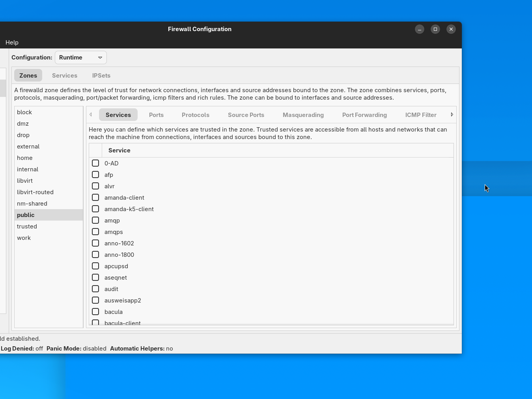
Task: Enable the apcupsd service checkbox
Action: [x=95, y=266]
